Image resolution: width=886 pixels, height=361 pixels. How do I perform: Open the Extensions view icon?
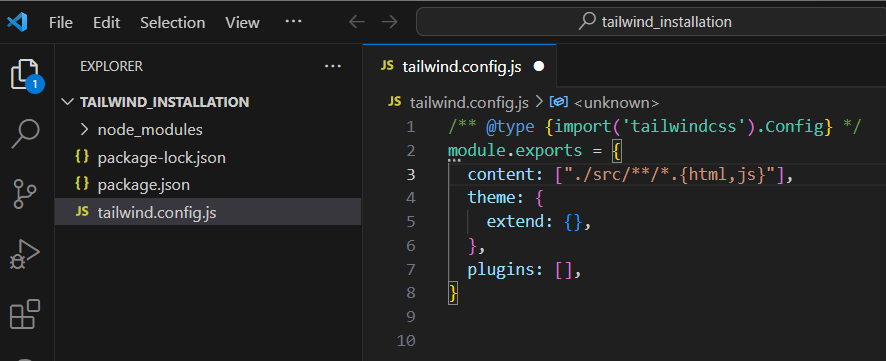coord(25,314)
